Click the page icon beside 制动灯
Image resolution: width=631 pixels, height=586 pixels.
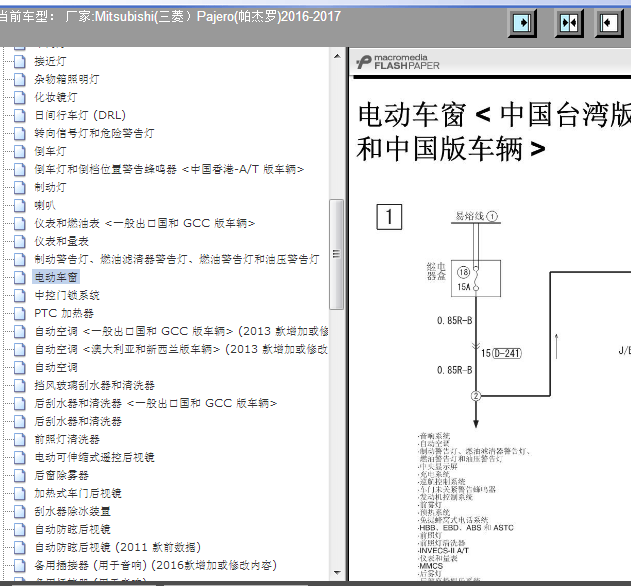pos(19,187)
